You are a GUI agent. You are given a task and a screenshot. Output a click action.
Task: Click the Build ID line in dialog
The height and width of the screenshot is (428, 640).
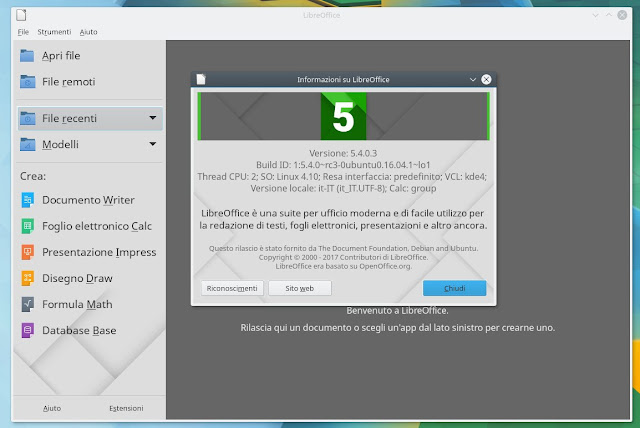[x=343, y=165]
